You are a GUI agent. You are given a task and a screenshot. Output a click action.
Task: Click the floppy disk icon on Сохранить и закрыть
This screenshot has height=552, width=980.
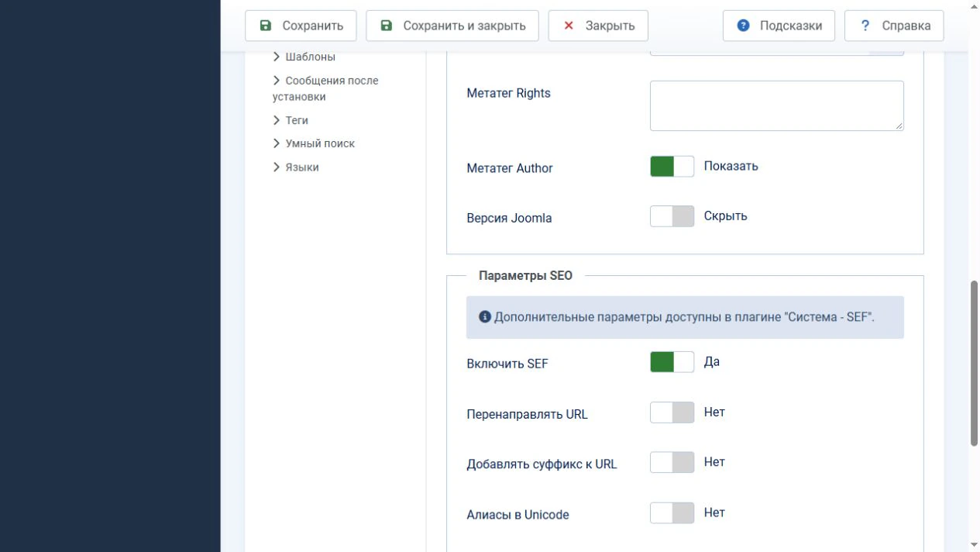(387, 26)
